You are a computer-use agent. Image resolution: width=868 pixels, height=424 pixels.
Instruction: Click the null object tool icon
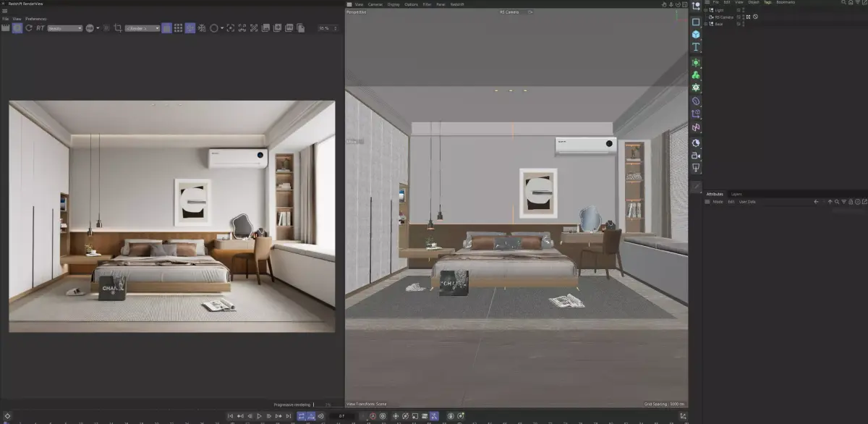click(x=696, y=6)
